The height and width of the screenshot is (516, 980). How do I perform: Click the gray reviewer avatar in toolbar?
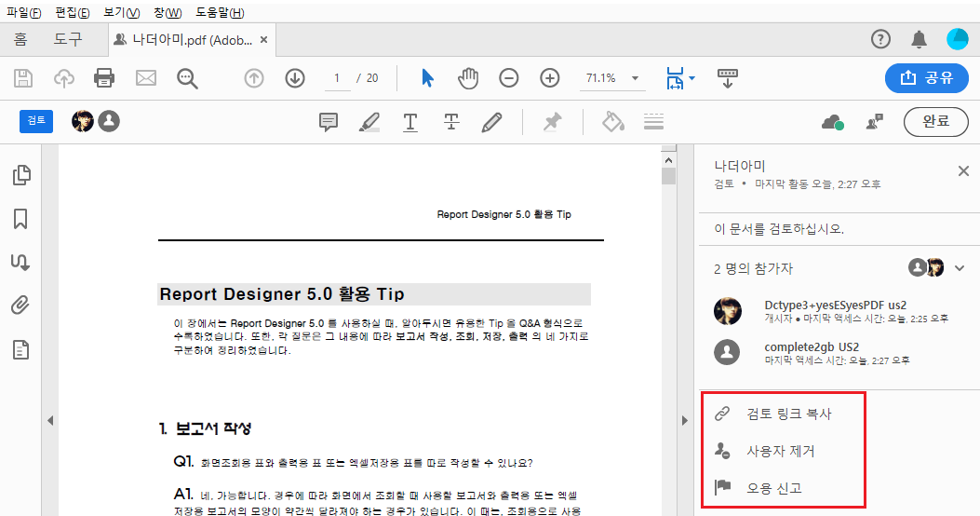pos(109,121)
